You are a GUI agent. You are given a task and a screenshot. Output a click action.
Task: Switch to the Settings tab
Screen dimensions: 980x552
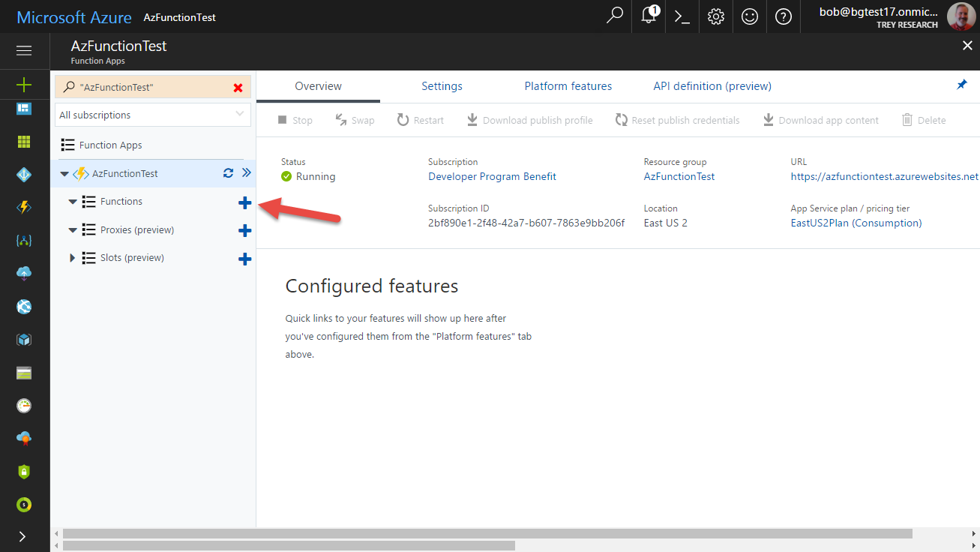tap(442, 86)
